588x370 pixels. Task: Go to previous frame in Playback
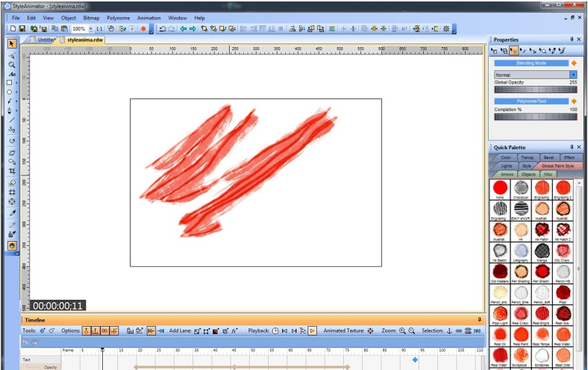point(284,330)
